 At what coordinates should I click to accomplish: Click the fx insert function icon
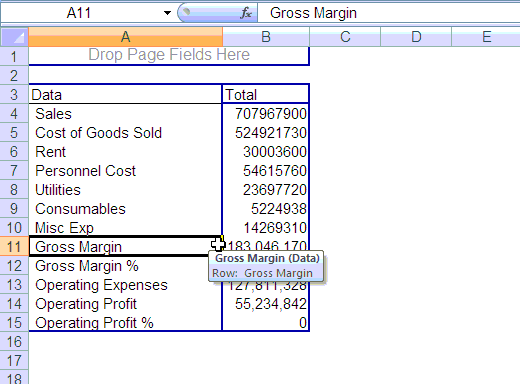coord(246,13)
